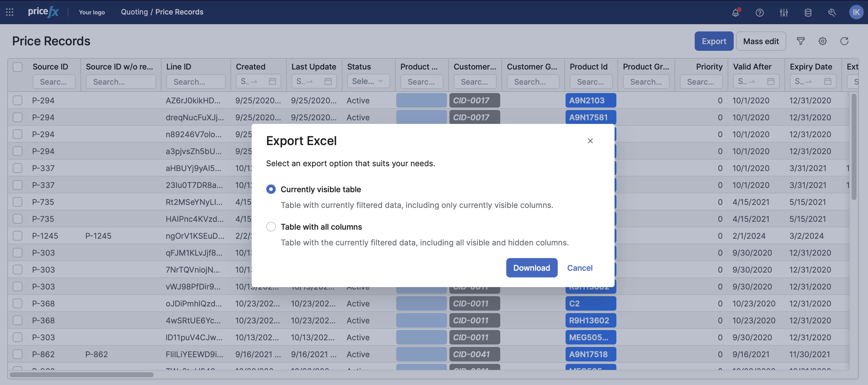
Task: Refresh the Price Records table
Action: (844, 41)
